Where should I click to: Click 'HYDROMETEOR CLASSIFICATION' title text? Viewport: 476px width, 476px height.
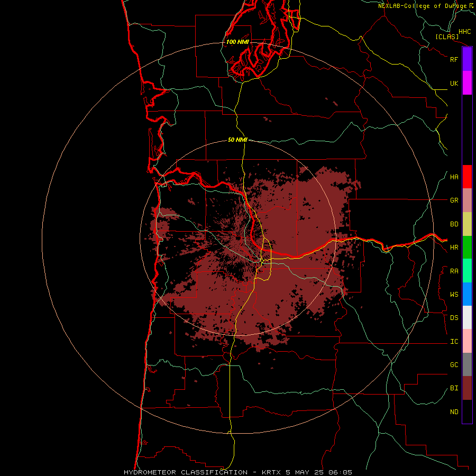pyautogui.click(x=186, y=472)
